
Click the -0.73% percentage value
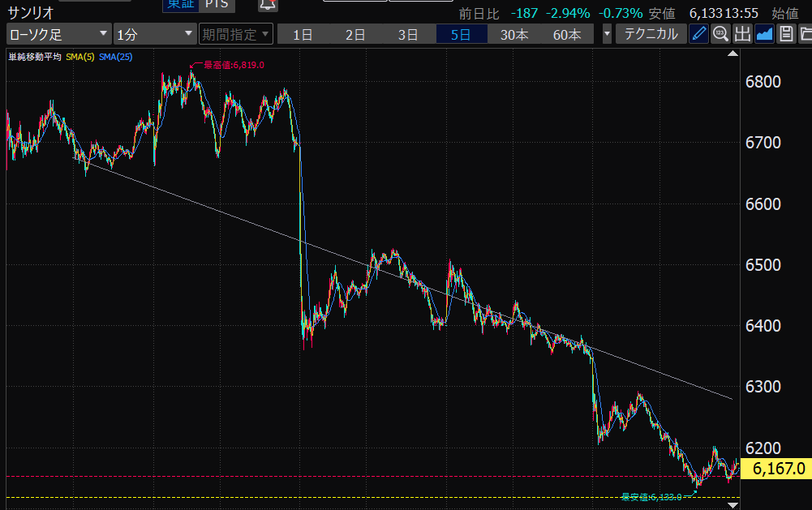point(621,14)
